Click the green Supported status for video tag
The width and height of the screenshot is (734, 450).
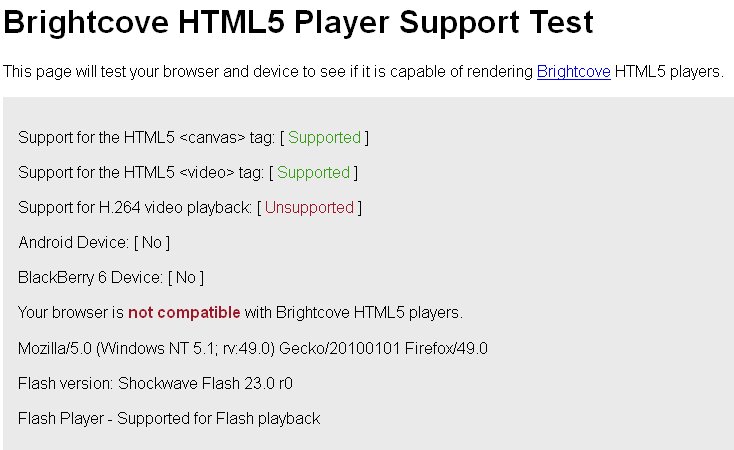tap(313, 173)
